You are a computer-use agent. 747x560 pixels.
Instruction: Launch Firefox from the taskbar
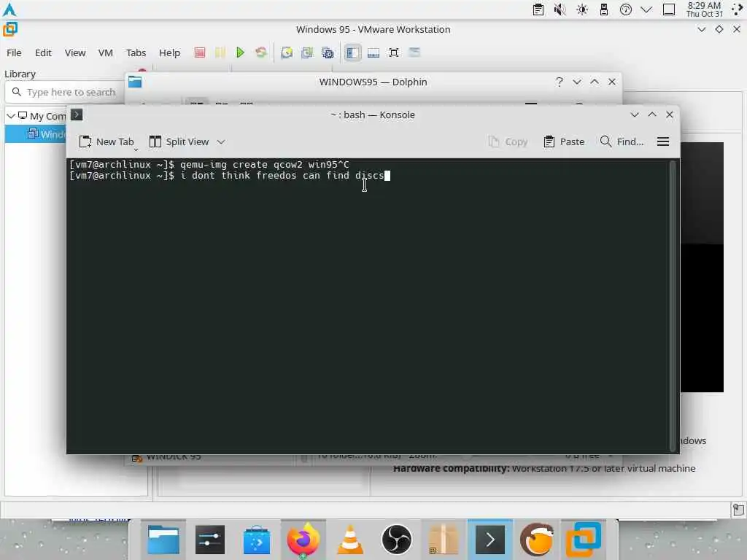coord(303,540)
